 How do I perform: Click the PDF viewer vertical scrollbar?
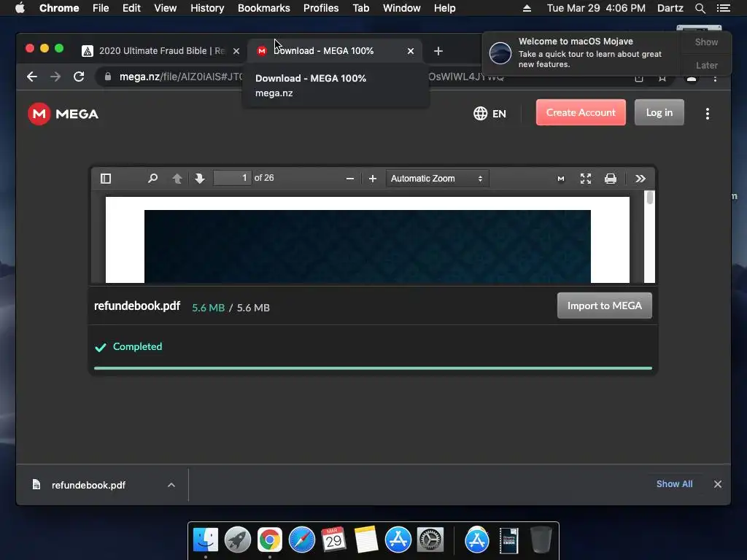[649, 237]
